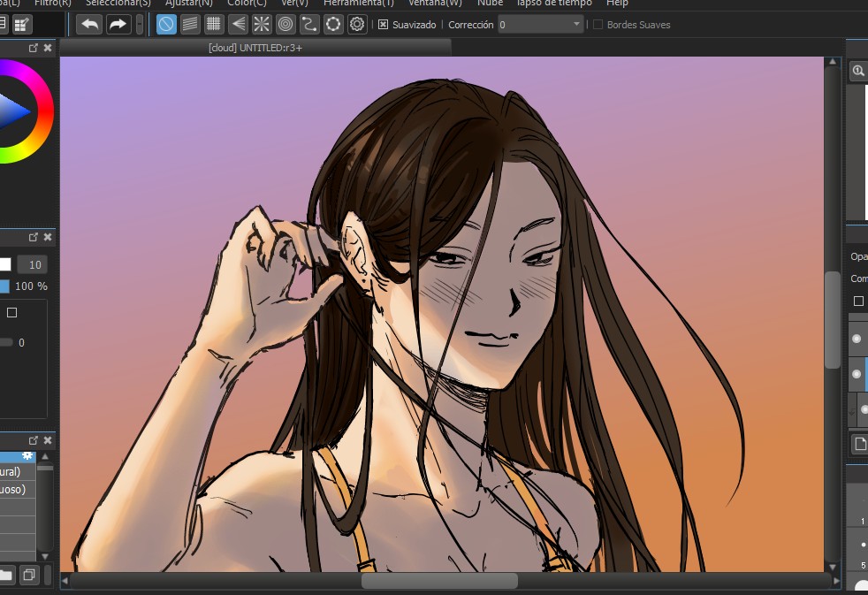
Task: Click the add brush folder icon
Action: tap(6, 575)
